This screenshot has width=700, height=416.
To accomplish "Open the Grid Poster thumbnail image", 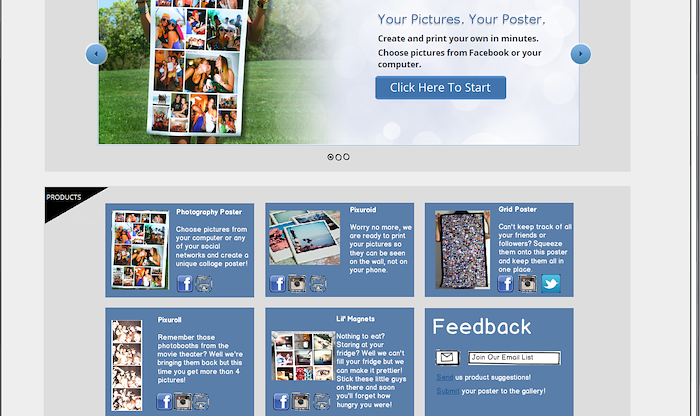I will click(462, 250).
